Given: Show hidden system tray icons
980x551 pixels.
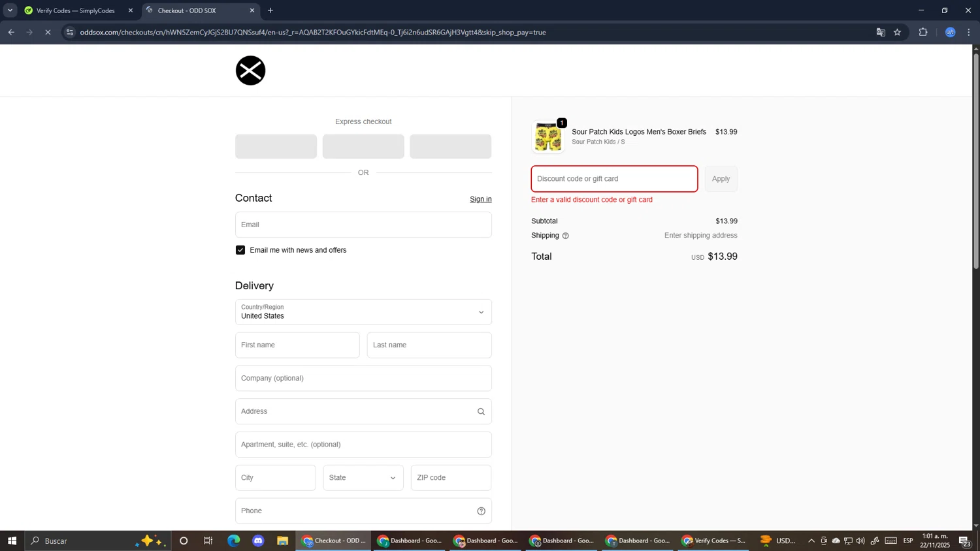Looking at the screenshot, I should click(811, 541).
